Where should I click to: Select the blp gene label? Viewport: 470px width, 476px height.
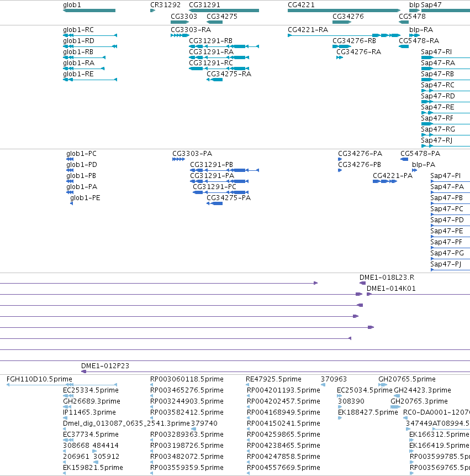[x=414, y=5]
